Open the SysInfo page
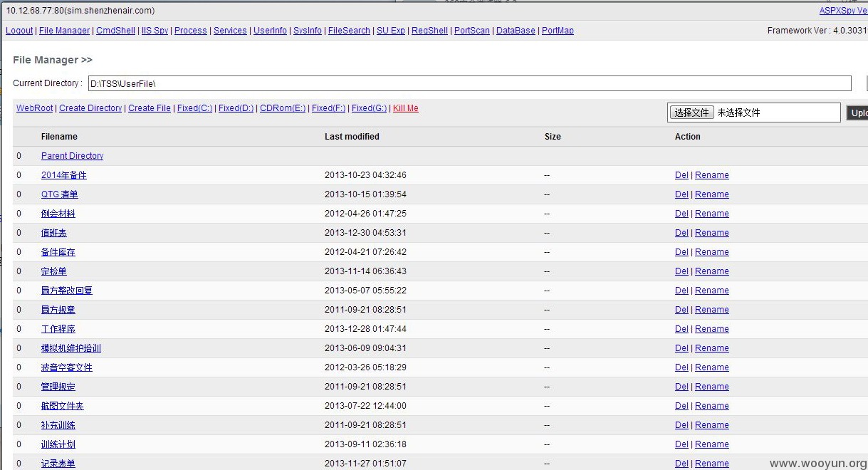The height and width of the screenshot is (470, 868). (308, 31)
